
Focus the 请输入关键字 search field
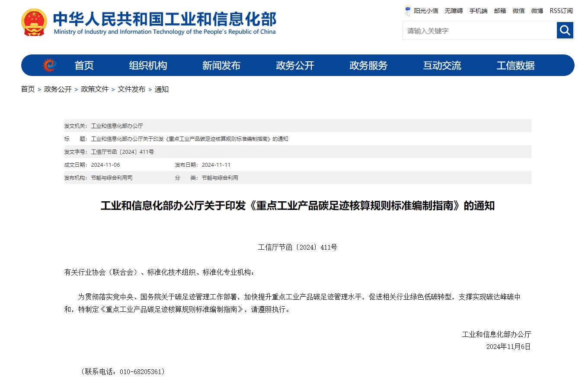(480, 31)
